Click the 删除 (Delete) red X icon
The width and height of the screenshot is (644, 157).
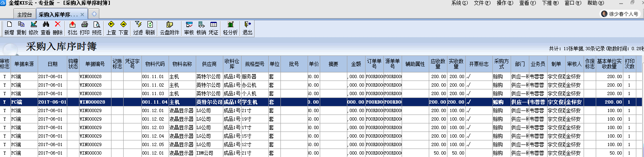pyautogui.click(x=58, y=28)
